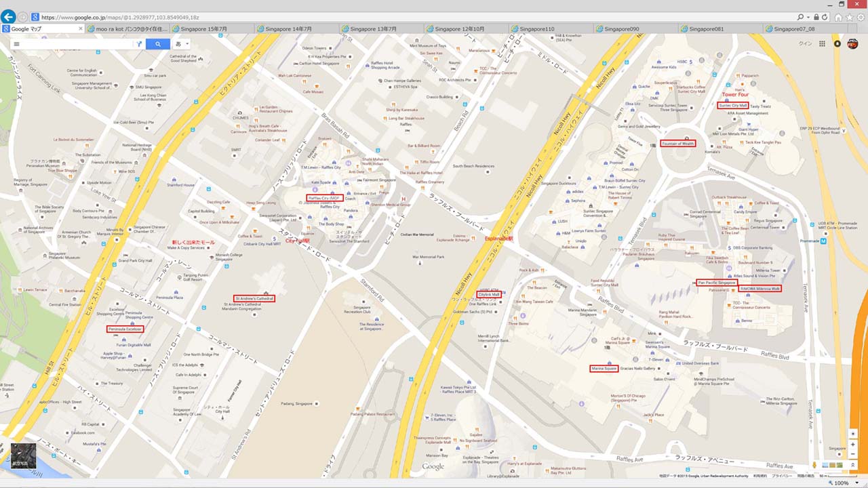Toggle satellite view thumbnail at bottom left
The image size is (868, 488).
(x=23, y=456)
